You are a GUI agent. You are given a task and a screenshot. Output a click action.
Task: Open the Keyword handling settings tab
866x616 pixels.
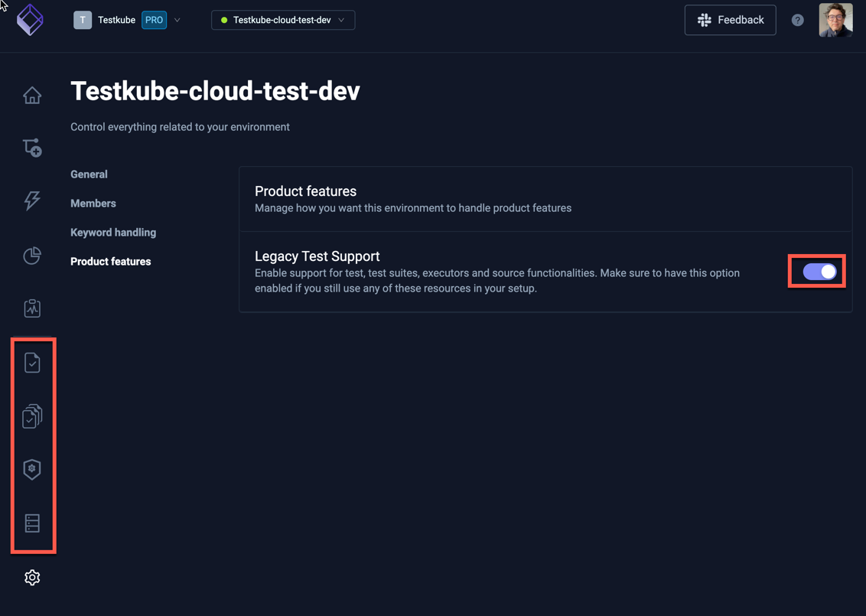pos(113,233)
